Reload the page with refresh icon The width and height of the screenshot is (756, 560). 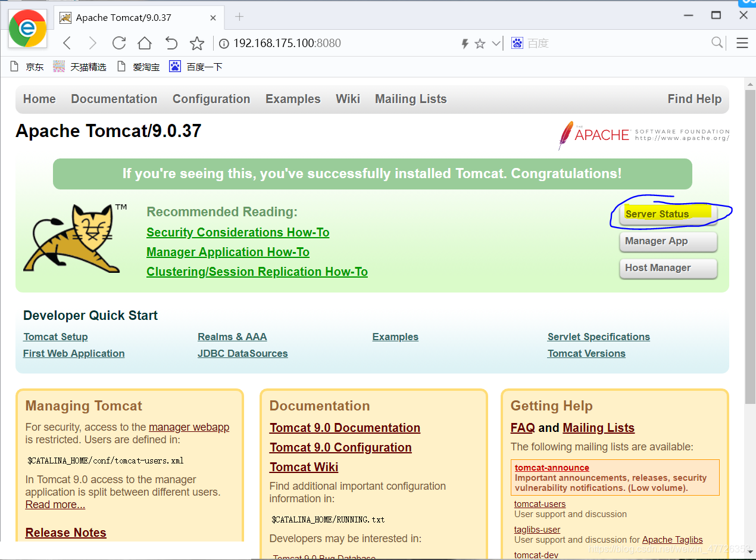tap(119, 43)
